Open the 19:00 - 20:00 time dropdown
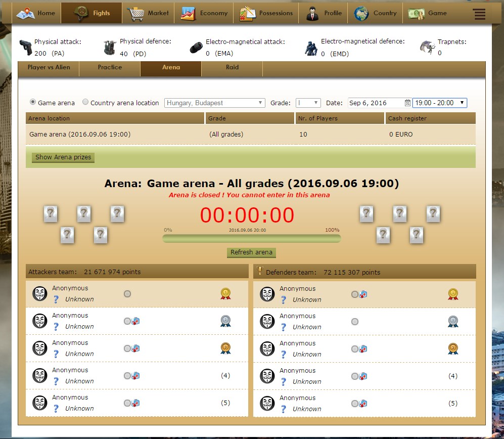The image size is (504, 439). 439,103
